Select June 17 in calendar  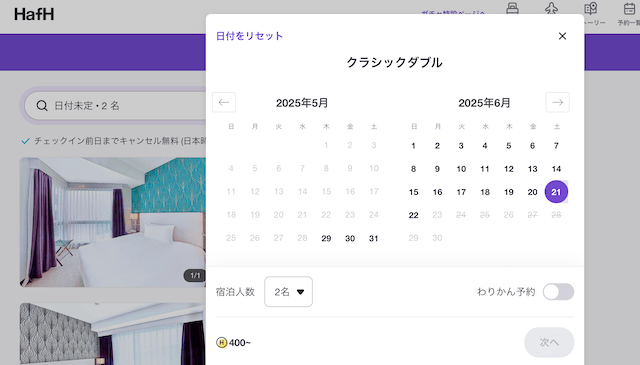coord(461,192)
